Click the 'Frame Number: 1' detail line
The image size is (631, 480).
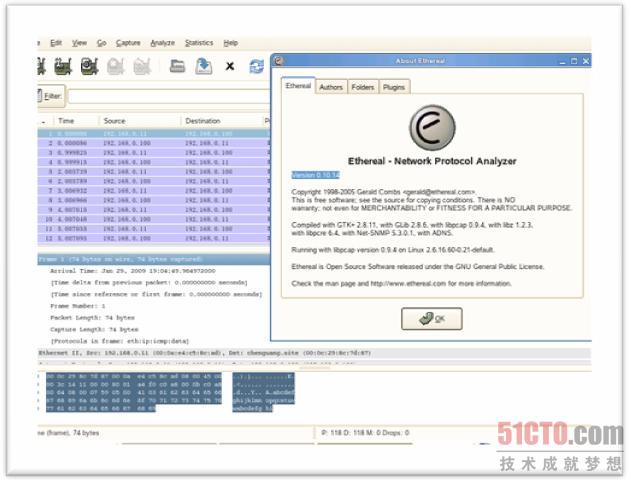click(78, 306)
